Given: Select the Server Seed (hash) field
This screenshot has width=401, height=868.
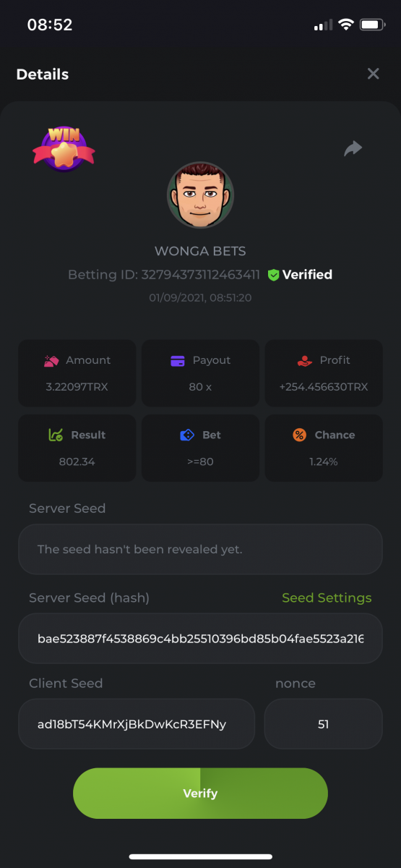Looking at the screenshot, I should pyautogui.click(x=200, y=639).
